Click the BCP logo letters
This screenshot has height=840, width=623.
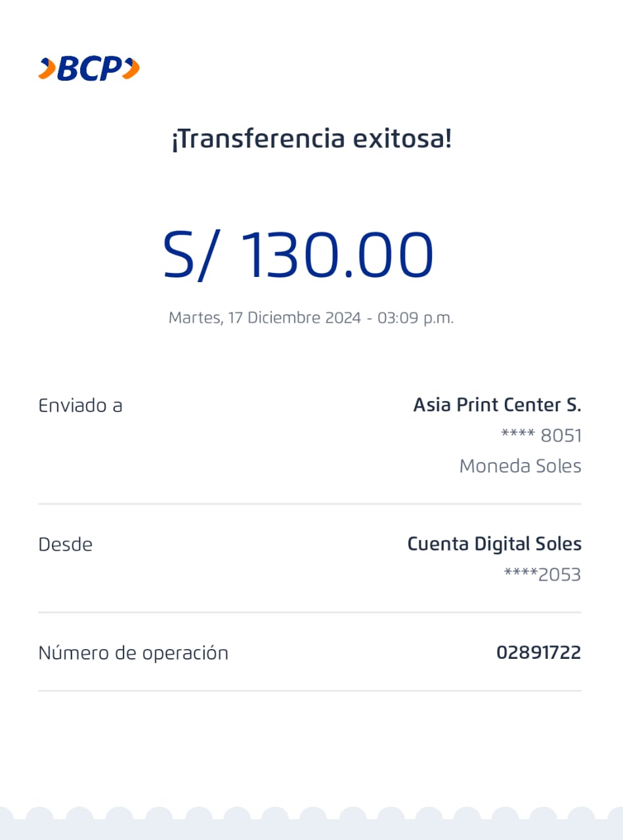(89, 68)
